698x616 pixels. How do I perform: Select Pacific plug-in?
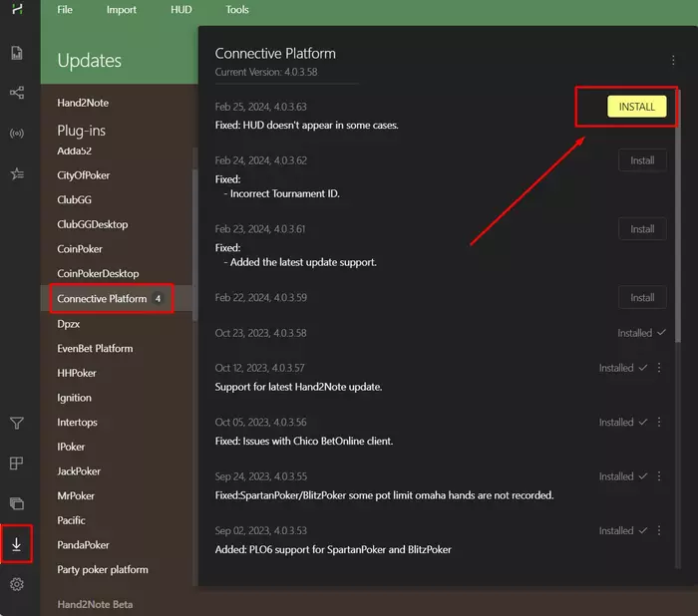coord(71,520)
